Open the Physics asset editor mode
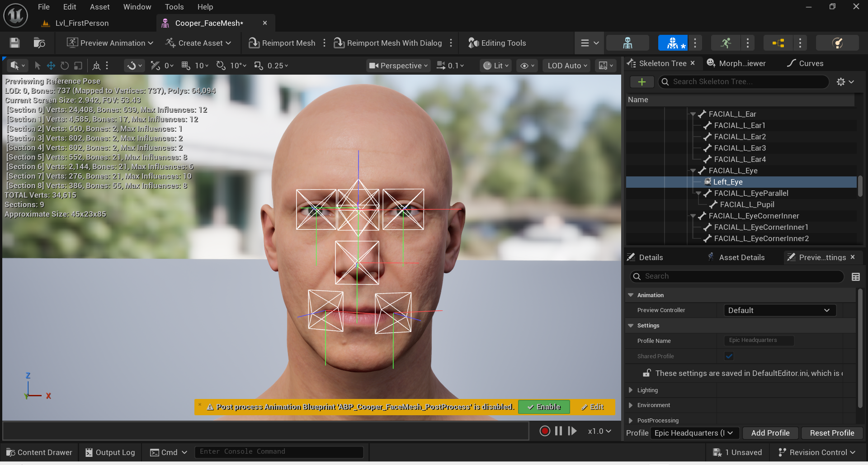The image size is (868, 465). point(838,43)
